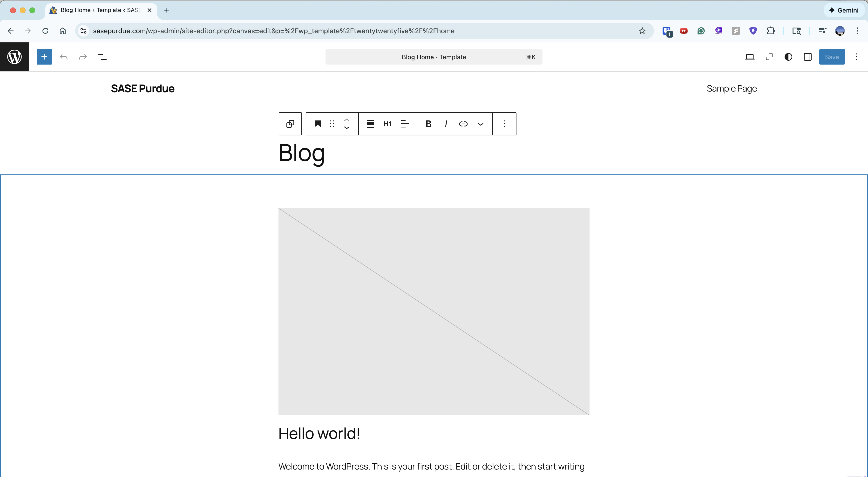
Task: Open the Document Overview list view
Action: pyautogui.click(x=102, y=57)
